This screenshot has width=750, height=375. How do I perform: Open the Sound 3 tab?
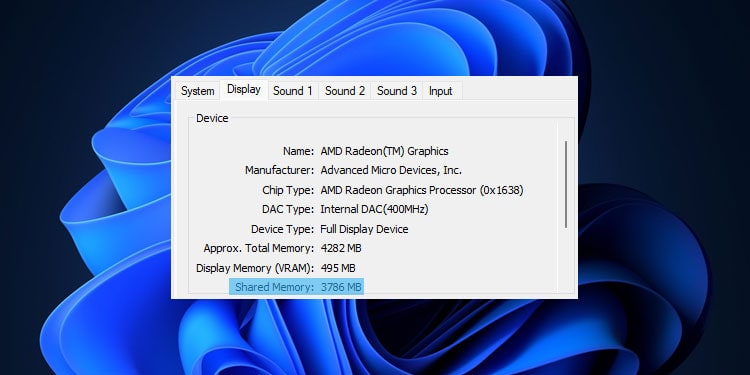coord(397,91)
